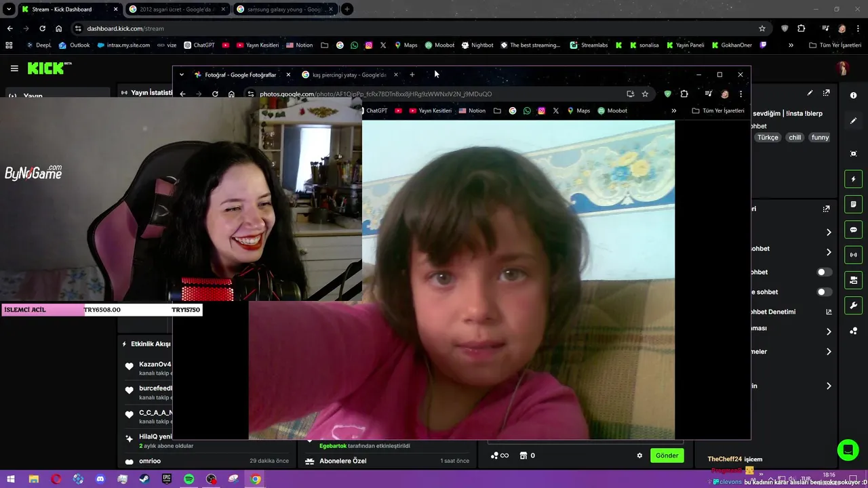Click the 'funny' tag chip
This screenshot has width=868, height=488.
pyautogui.click(x=820, y=138)
